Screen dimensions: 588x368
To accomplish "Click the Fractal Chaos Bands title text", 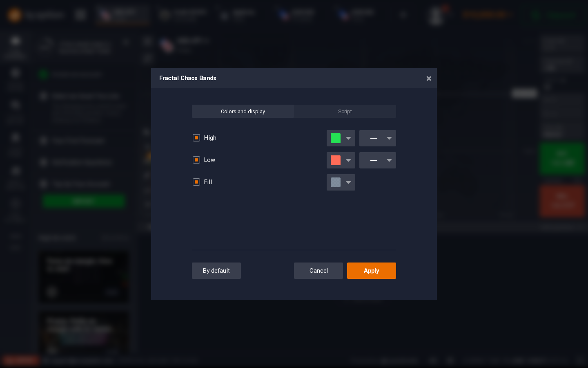I will 188,78.
